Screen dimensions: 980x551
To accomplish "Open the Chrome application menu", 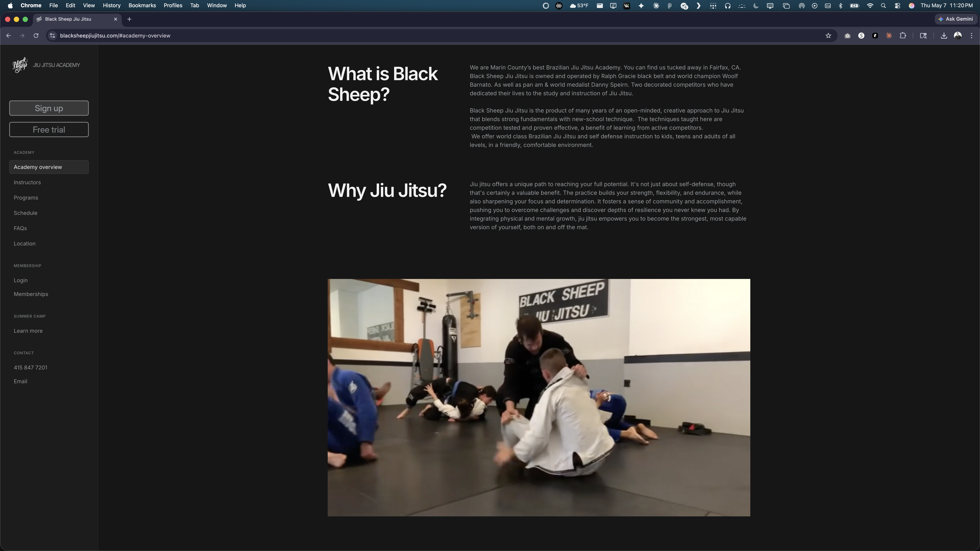I will 31,5.
